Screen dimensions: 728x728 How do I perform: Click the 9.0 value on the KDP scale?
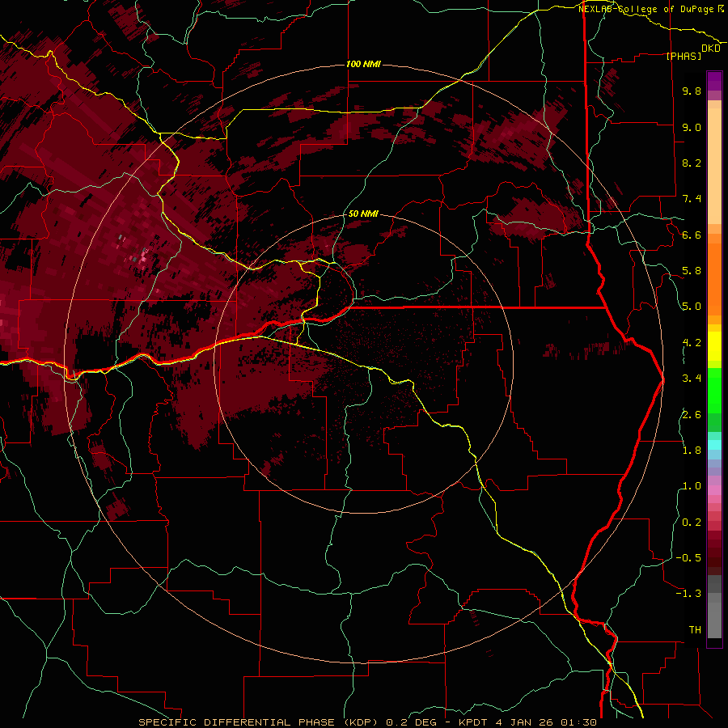tap(692, 127)
